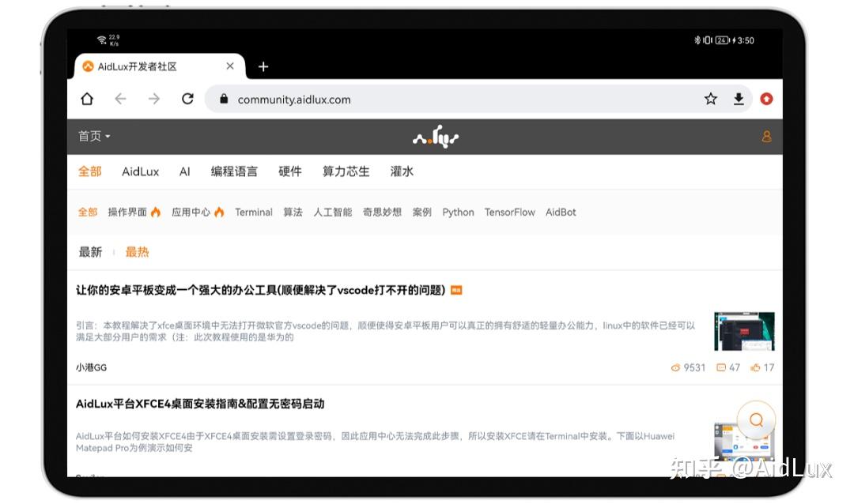Go forward with the right arrow
This screenshot has height=504, width=854.
pos(154,99)
